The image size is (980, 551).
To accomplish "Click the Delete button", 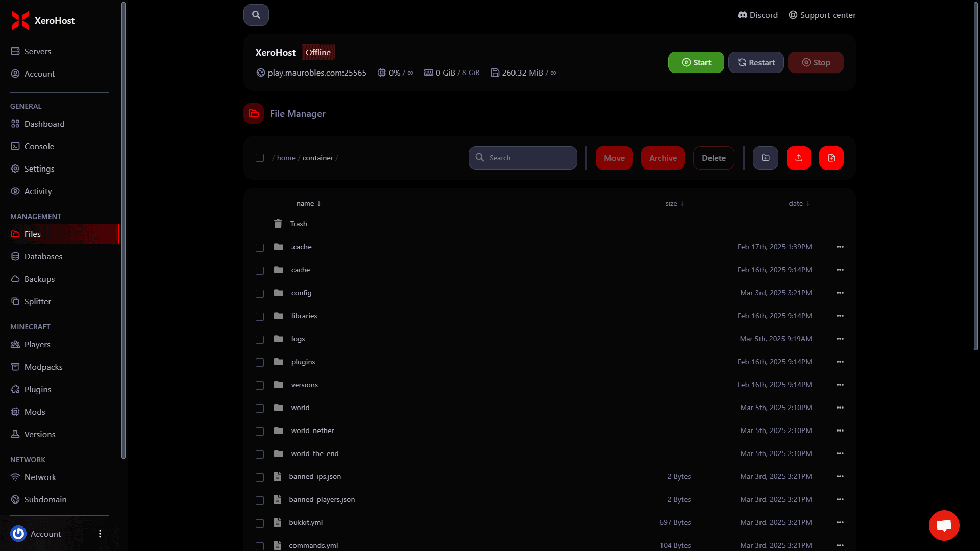I will [x=714, y=158].
